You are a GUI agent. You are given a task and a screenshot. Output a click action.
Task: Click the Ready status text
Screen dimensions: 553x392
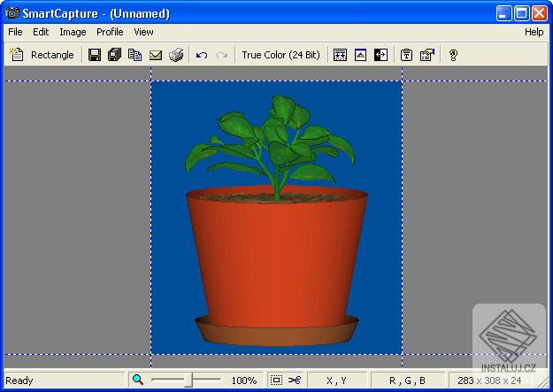pyautogui.click(x=19, y=380)
